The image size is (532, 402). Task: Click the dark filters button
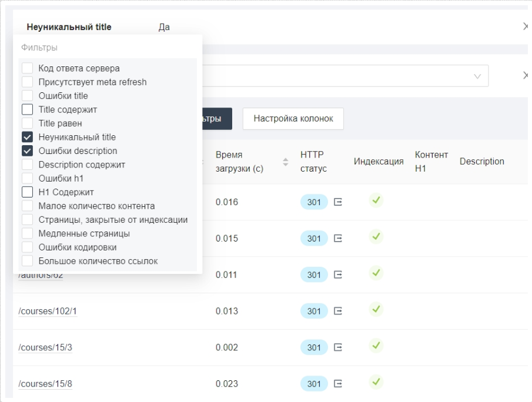(x=216, y=119)
